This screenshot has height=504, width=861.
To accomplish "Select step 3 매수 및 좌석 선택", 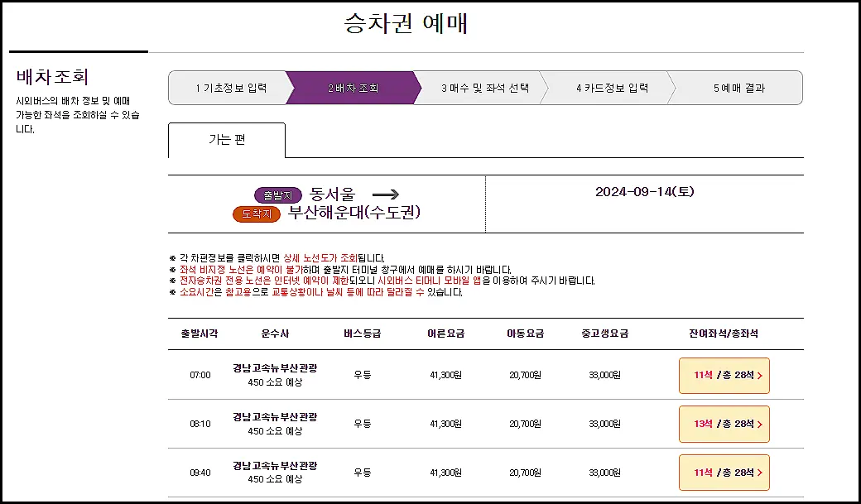I will [x=485, y=86].
